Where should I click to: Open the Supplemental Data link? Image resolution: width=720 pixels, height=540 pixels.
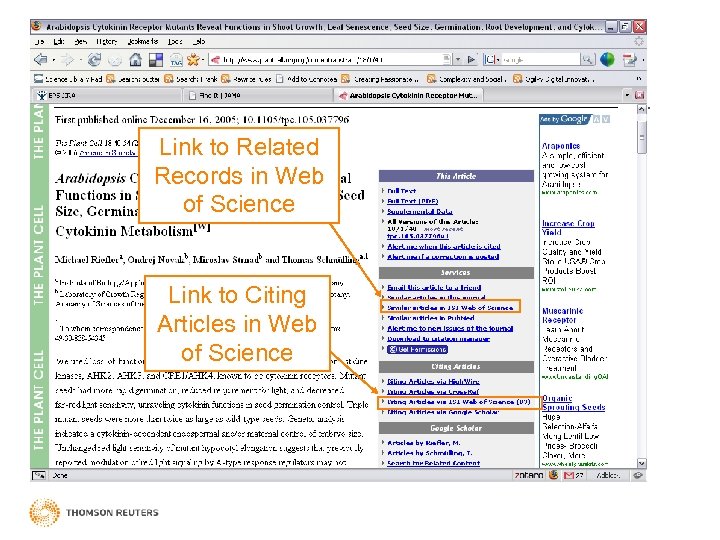click(x=420, y=211)
